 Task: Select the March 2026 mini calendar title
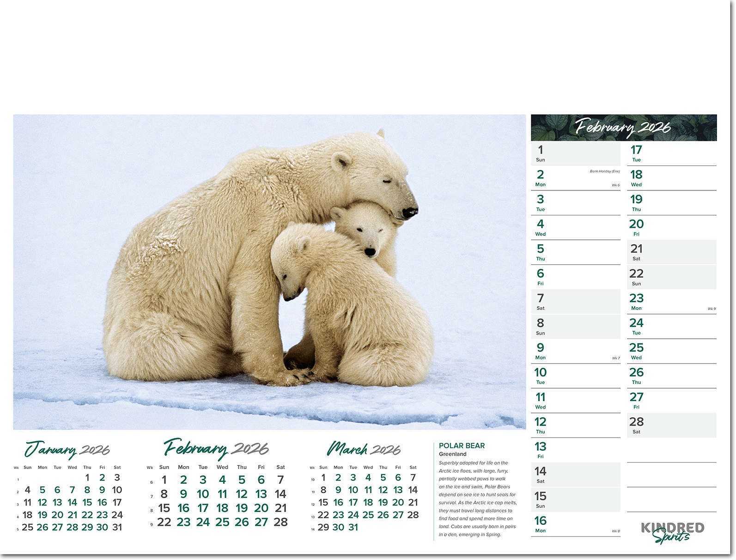[x=364, y=449]
